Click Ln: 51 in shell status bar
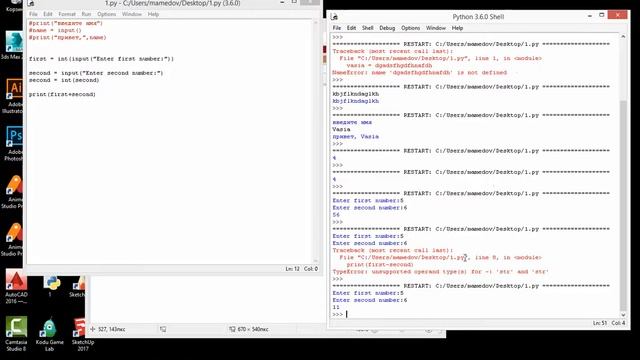Image resolution: width=640 pixels, height=360 pixels. click(x=600, y=323)
